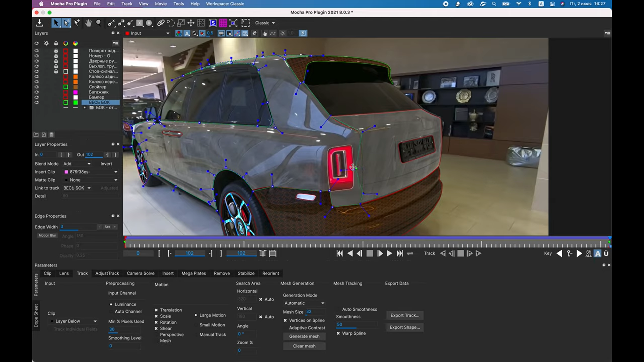
Task: Click the Delete layer trash icon
Action: click(x=52, y=135)
